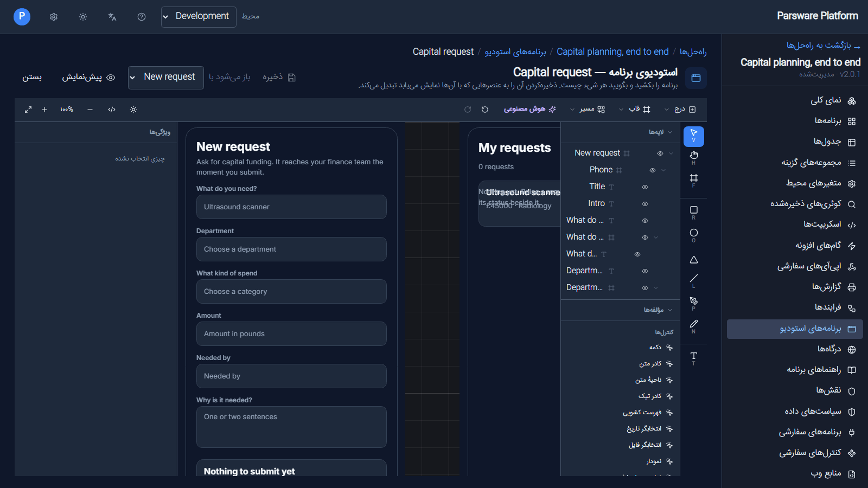Open گزارش‌ها in the sidebar
Image resolution: width=868 pixels, height=488 pixels.
(795, 287)
